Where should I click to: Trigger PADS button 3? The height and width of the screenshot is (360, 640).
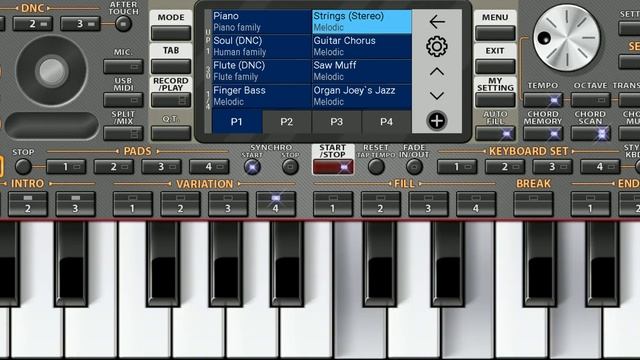click(162, 167)
